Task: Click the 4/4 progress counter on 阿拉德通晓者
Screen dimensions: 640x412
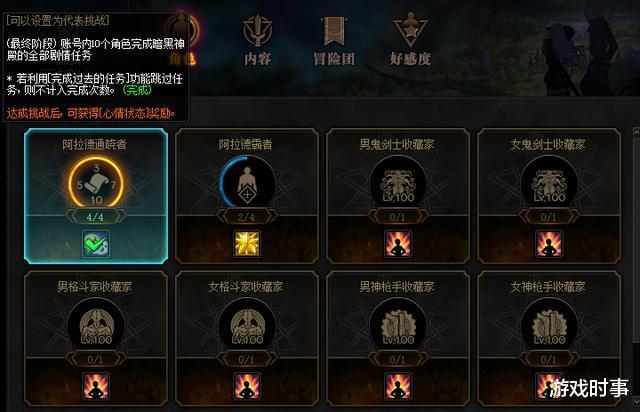Action: point(95,217)
